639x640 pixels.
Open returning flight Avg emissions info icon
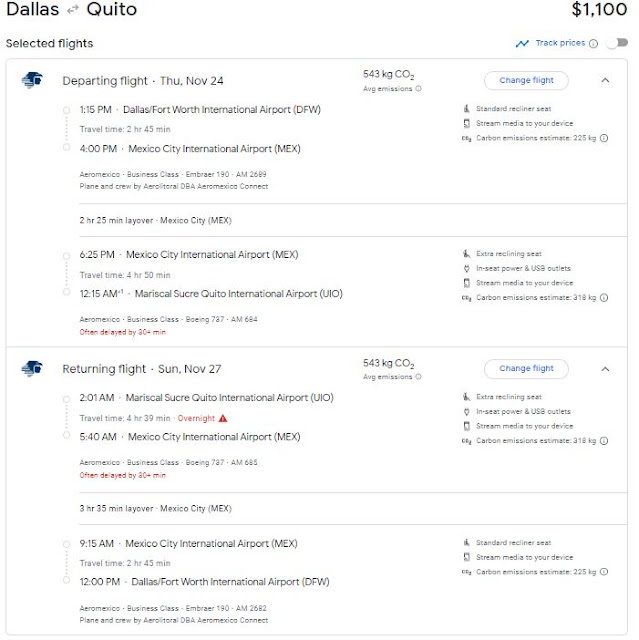pos(418,377)
